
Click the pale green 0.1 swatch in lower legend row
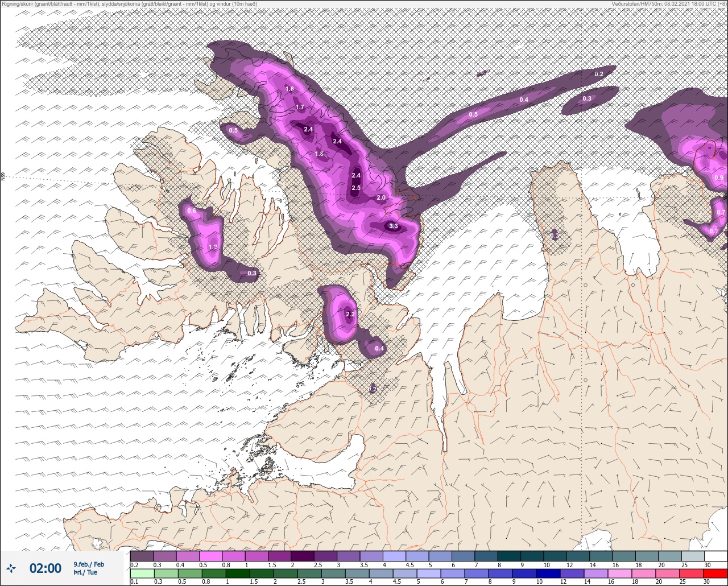tap(142, 573)
